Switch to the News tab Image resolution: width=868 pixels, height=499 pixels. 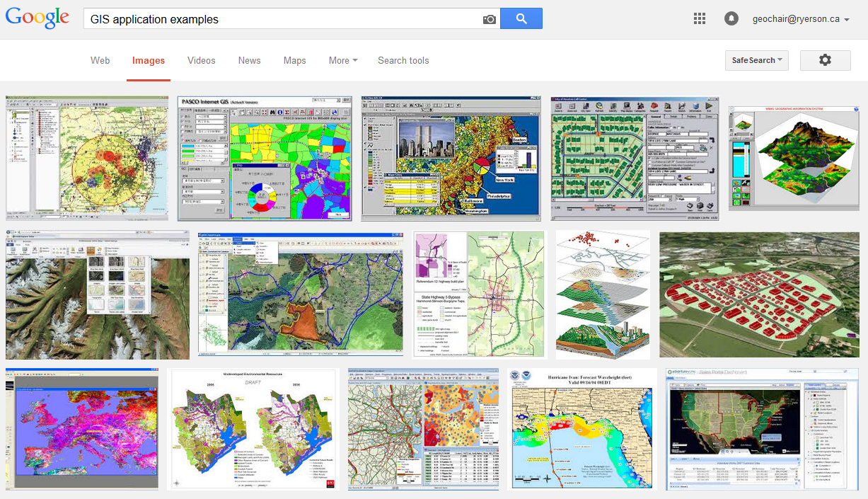tap(249, 61)
